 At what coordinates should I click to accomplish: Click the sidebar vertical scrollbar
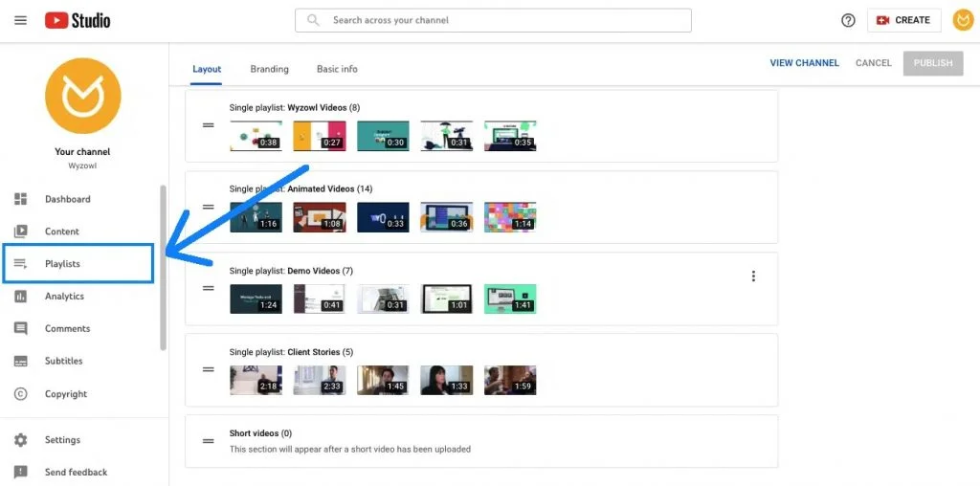pos(163,267)
